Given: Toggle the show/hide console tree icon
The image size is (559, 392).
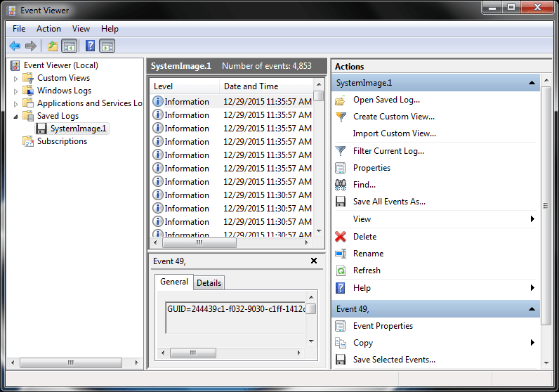Looking at the screenshot, I should tap(69, 46).
